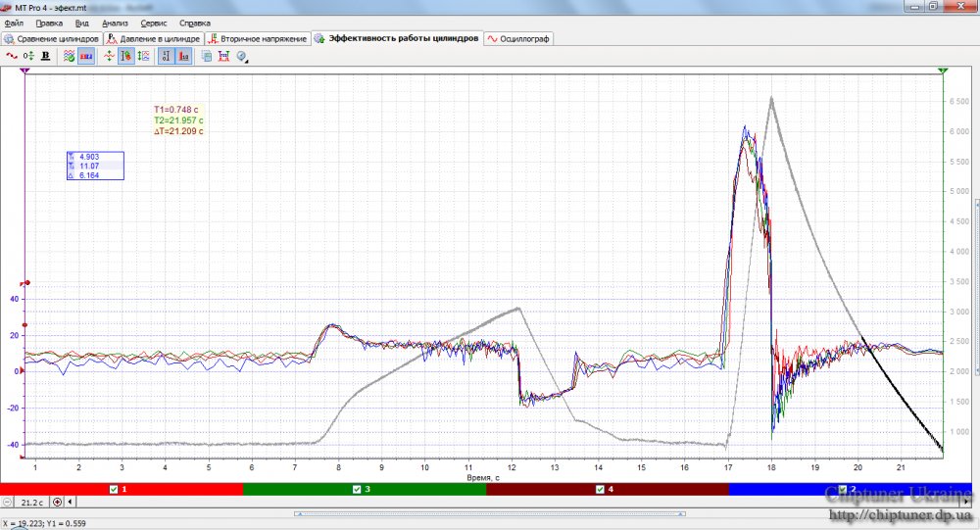980x530 pixels.
Task: Click the vertical arrows with chart icon
Action: (x=144, y=56)
